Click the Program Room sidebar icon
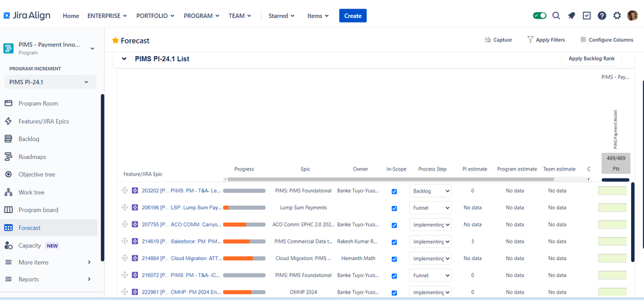The image size is (644, 300). [8, 104]
